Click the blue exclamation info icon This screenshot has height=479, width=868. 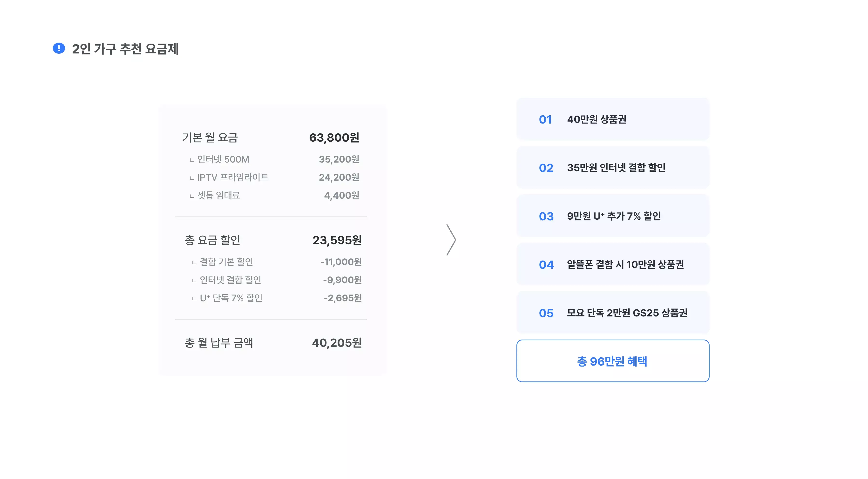pyautogui.click(x=59, y=48)
